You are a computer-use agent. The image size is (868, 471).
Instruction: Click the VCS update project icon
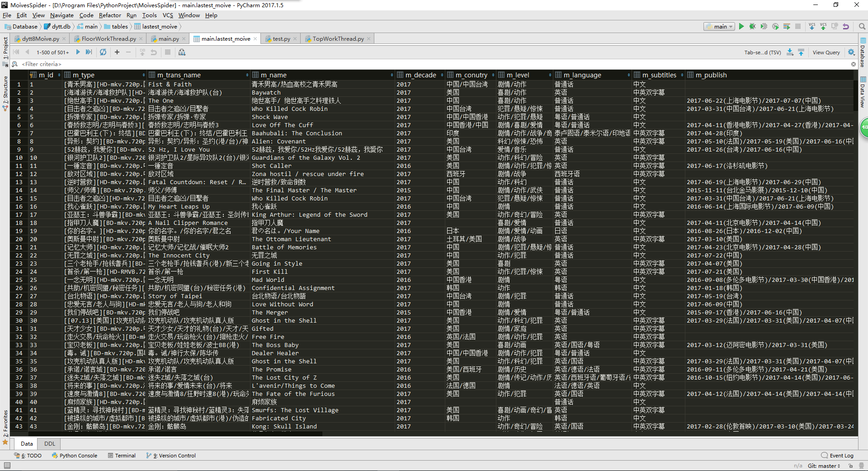point(812,27)
